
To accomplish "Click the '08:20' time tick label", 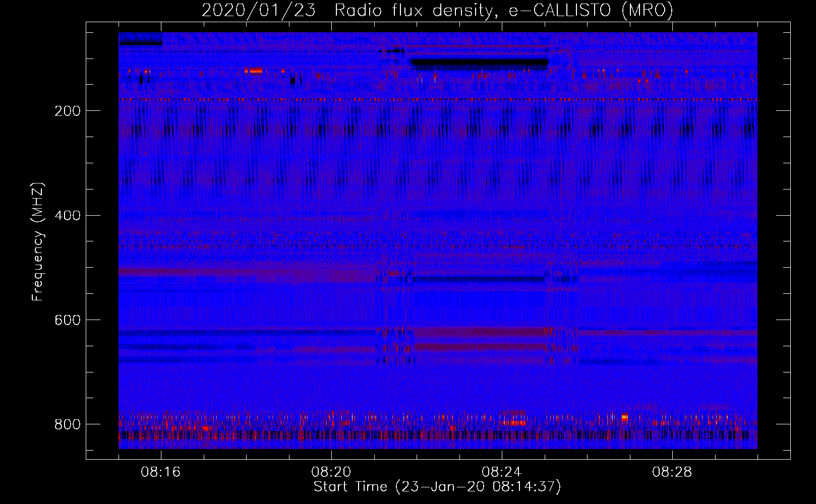I will 331,472.
